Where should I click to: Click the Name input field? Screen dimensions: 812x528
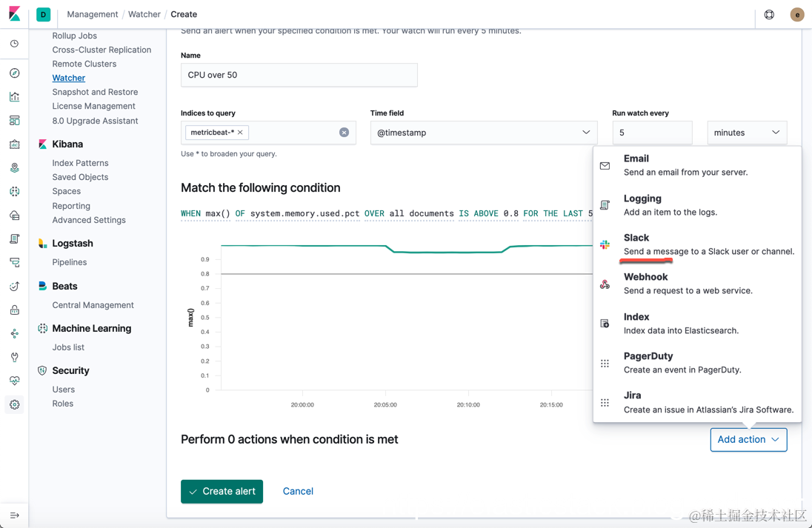click(299, 75)
